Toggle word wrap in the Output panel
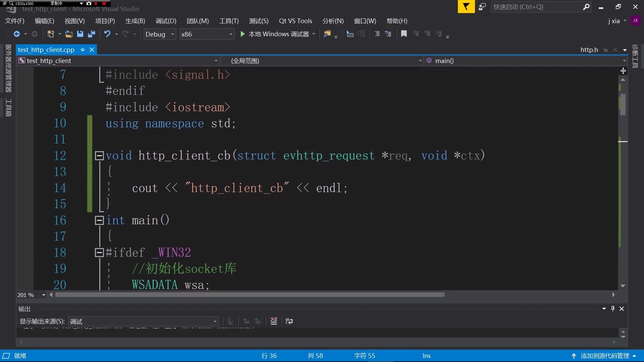The height and width of the screenshot is (362, 644). pos(289,321)
